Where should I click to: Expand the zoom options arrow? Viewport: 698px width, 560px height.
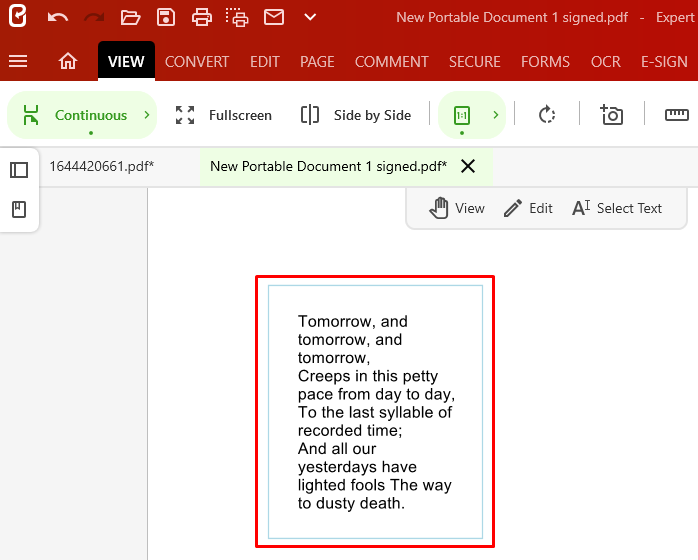(x=496, y=115)
